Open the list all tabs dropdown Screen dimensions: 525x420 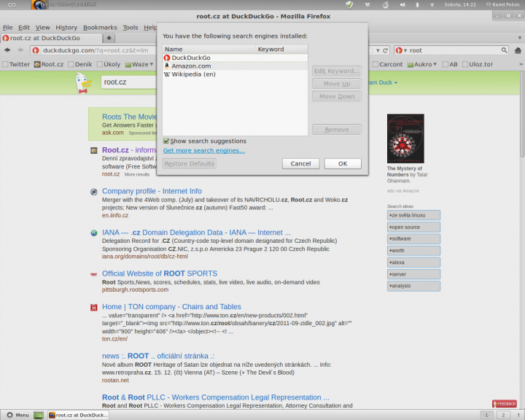pos(520,38)
